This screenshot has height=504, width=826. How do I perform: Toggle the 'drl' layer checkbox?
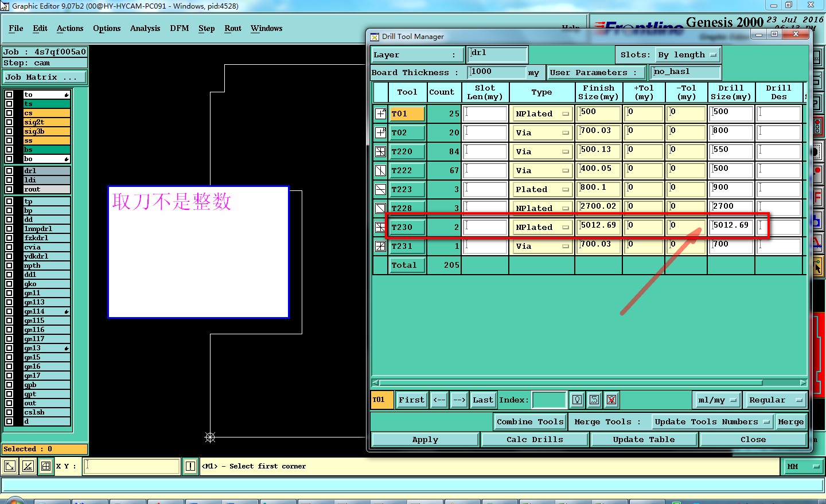9,171
